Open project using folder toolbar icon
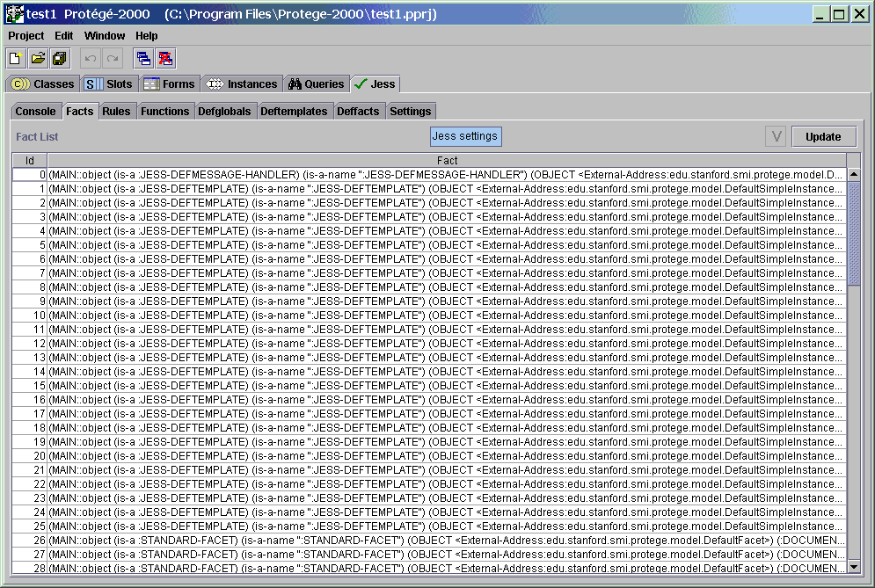Image resolution: width=875 pixels, height=588 pixels. pos(38,59)
